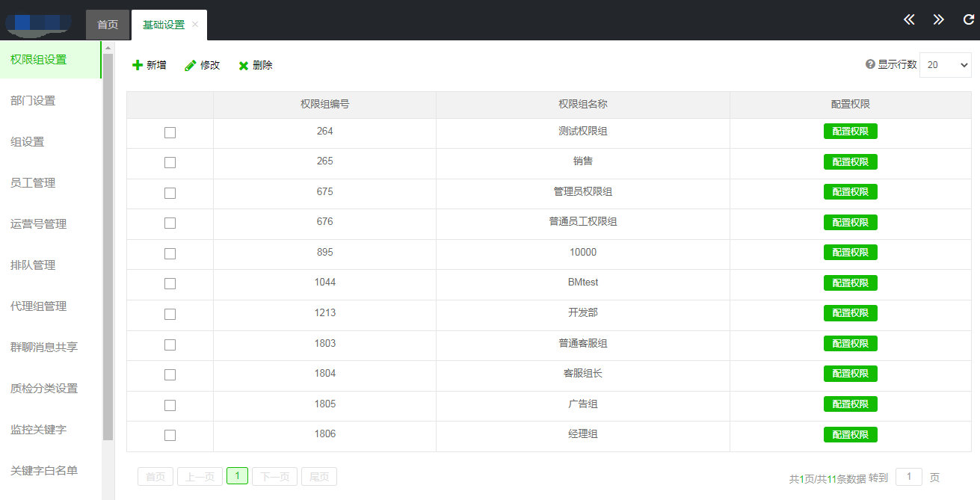Click the page 1 pagination button
Screen dimensions: 980x500
[x=237, y=476]
